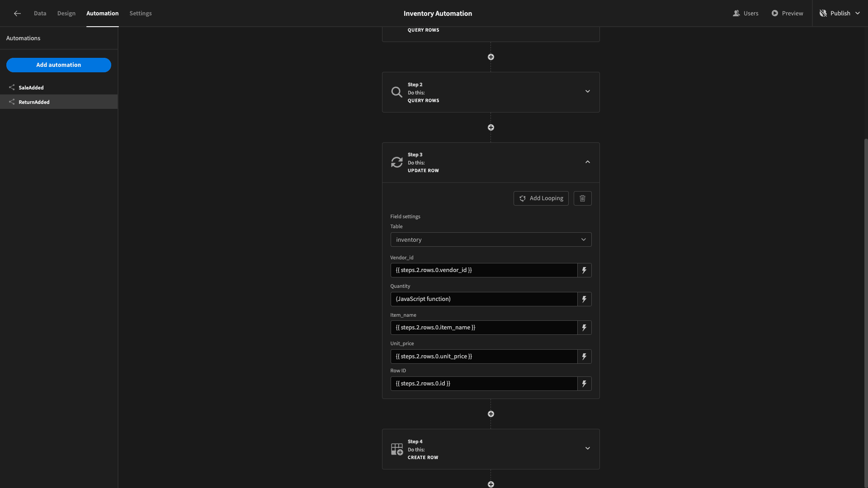Add a step after Step 2
This screenshot has width=868, height=488.
pyautogui.click(x=491, y=127)
